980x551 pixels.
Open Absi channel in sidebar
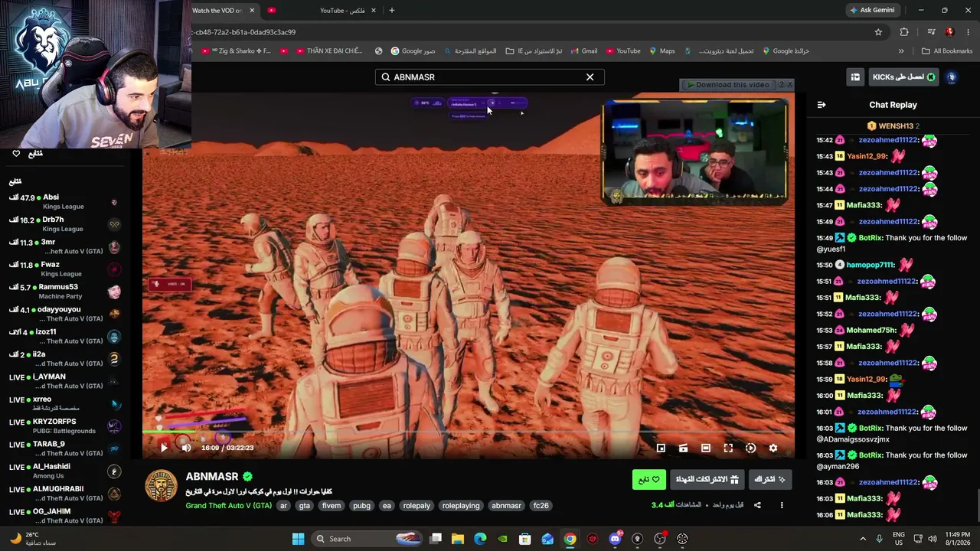(x=64, y=202)
